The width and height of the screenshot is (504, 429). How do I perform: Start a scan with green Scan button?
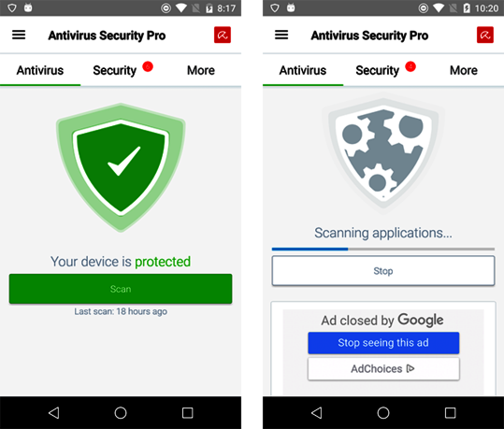coord(121,289)
